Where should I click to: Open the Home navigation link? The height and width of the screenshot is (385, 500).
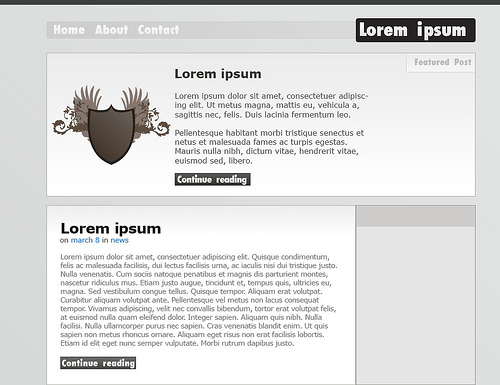click(x=69, y=30)
